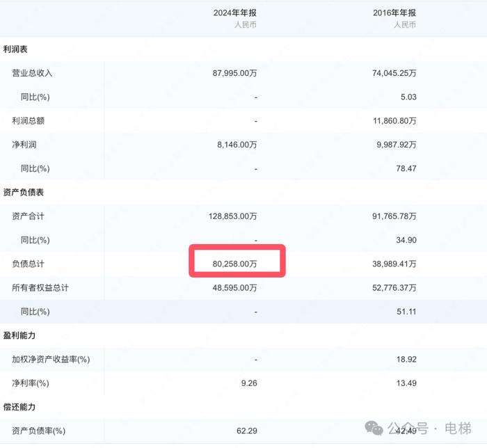
Task: Click the 加权净资产收益率(%) row label
Action: (x=51, y=360)
